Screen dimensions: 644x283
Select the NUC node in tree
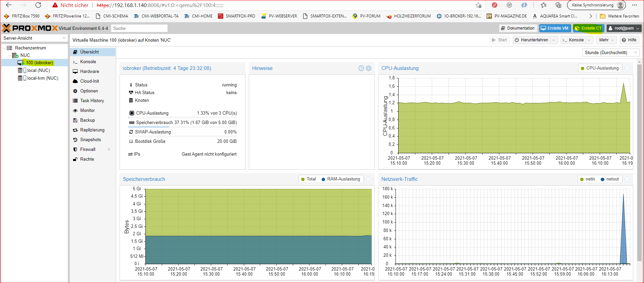click(25, 55)
